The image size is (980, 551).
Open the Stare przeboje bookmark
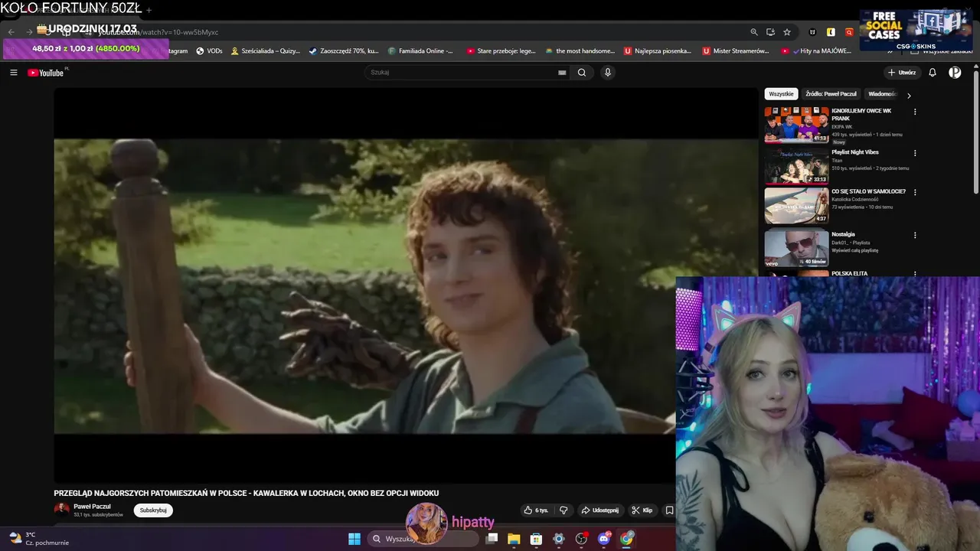501,51
